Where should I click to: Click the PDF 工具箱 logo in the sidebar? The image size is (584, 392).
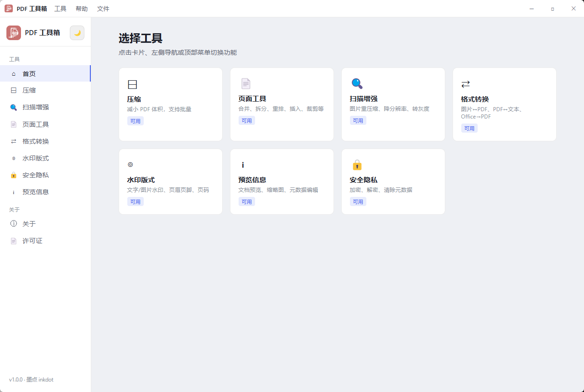click(14, 33)
